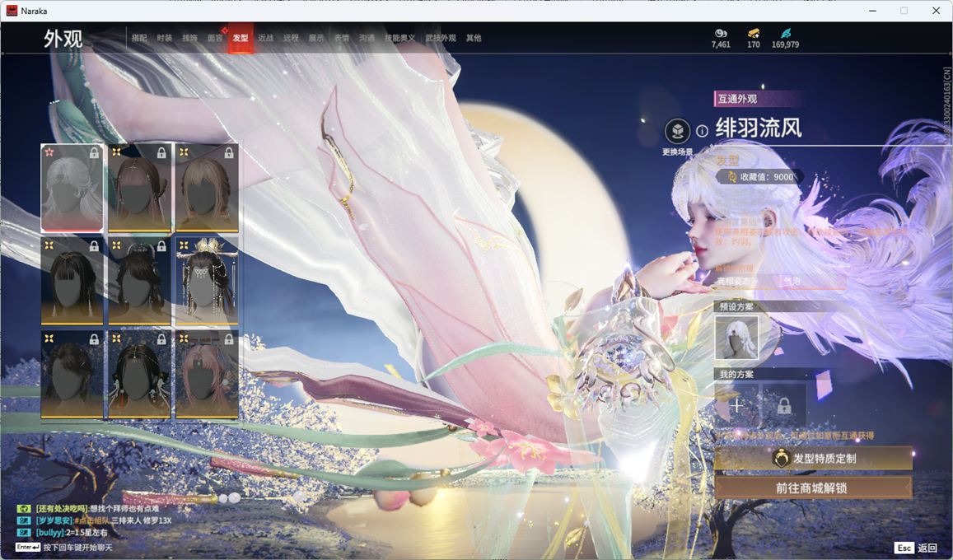
Task: Switch to the 挂饰 tab
Action: coord(190,38)
